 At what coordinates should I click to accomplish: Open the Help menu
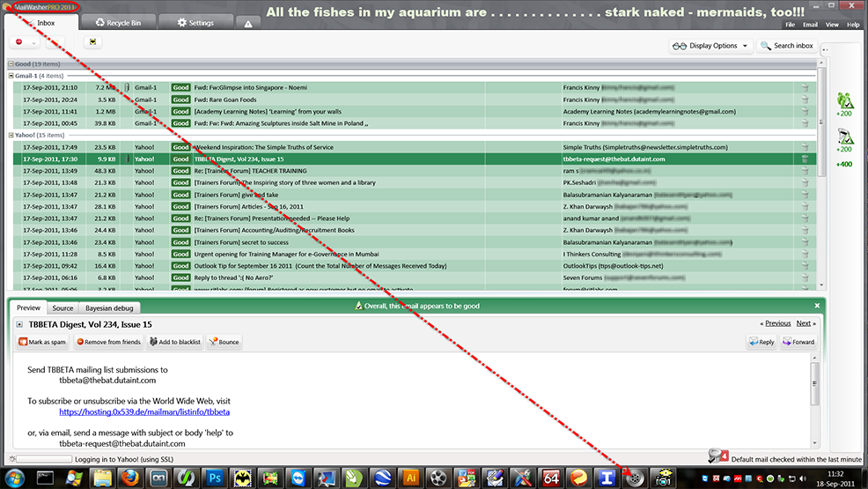pos(853,25)
